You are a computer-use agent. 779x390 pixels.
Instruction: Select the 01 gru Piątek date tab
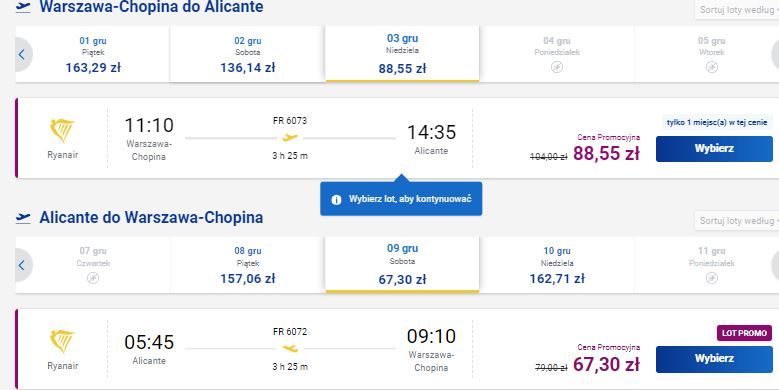93,54
